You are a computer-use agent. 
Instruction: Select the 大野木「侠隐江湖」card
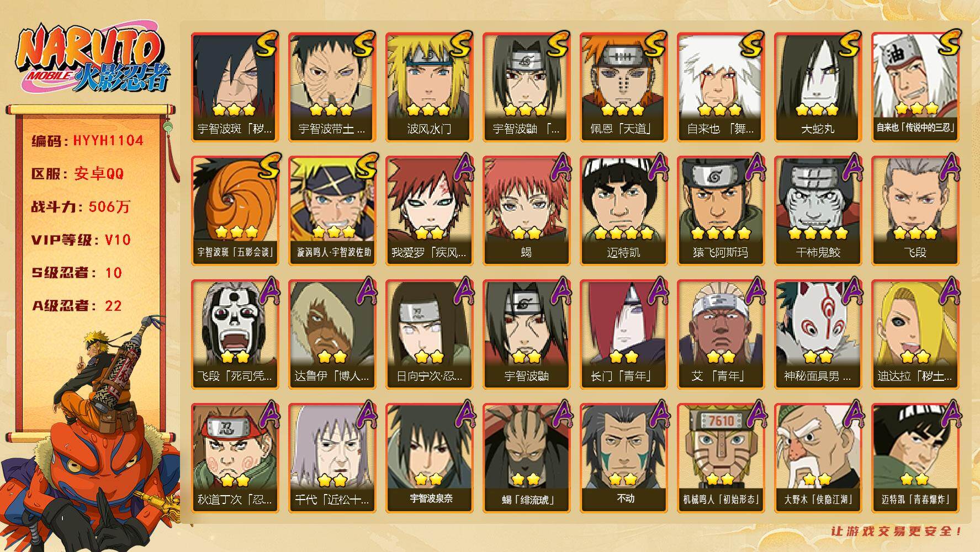click(818, 458)
